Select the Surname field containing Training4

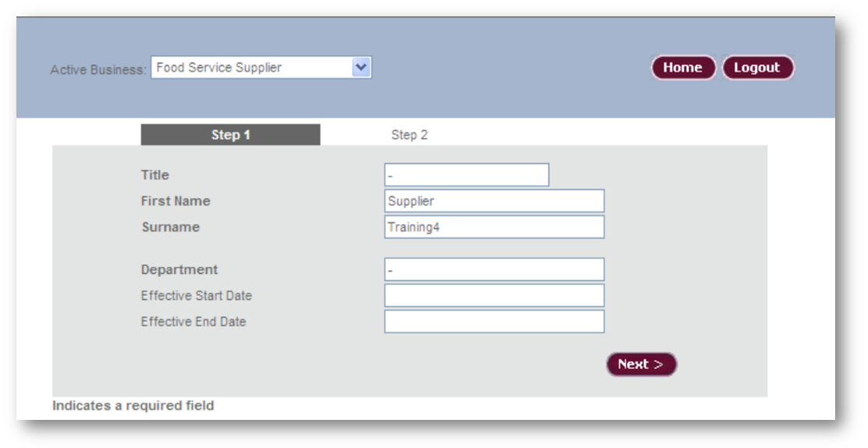tap(494, 227)
